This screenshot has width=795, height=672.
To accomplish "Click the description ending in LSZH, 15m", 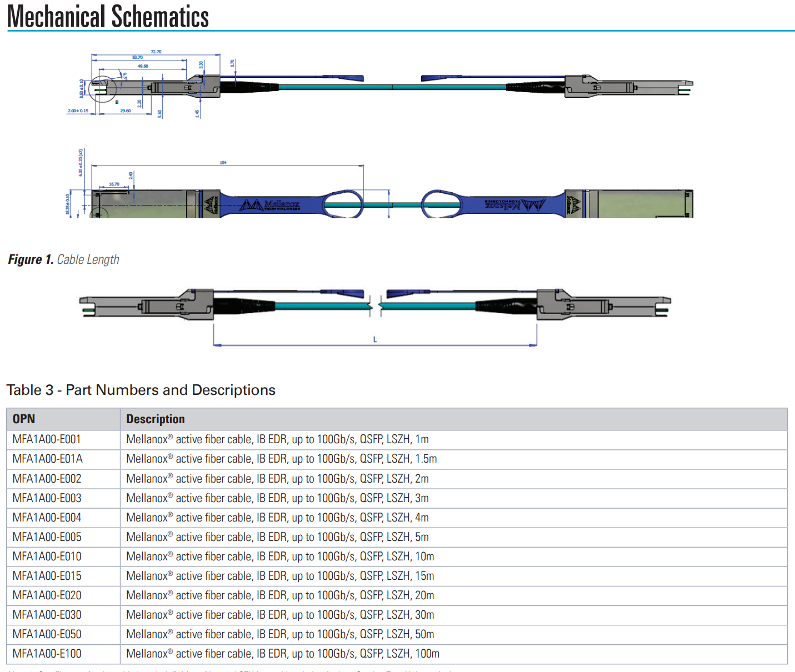I will 280,576.
